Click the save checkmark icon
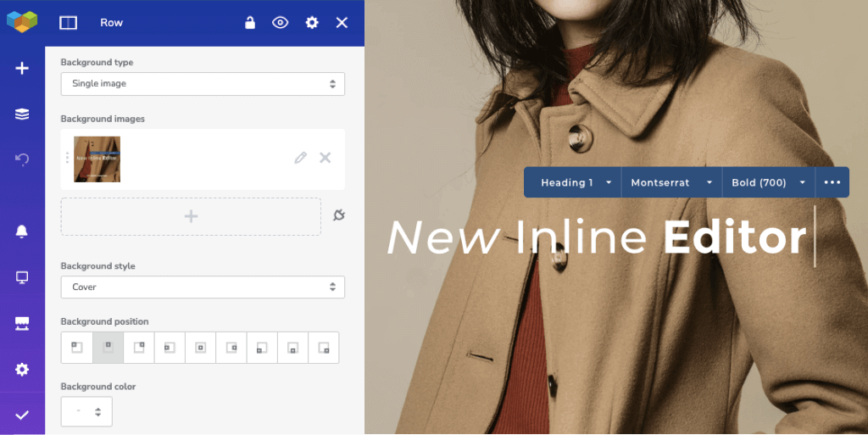Image resolution: width=868 pixels, height=435 pixels. (22, 415)
